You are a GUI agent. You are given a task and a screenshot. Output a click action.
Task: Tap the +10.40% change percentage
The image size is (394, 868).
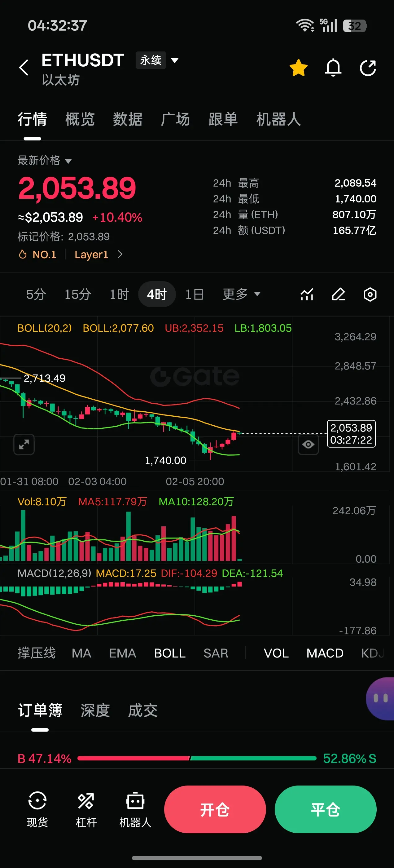(117, 217)
